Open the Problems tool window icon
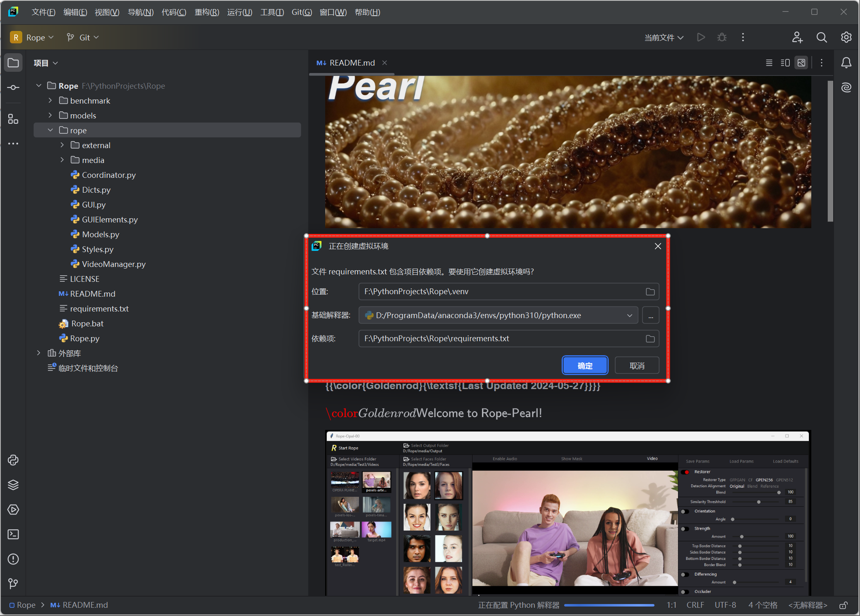 click(13, 559)
